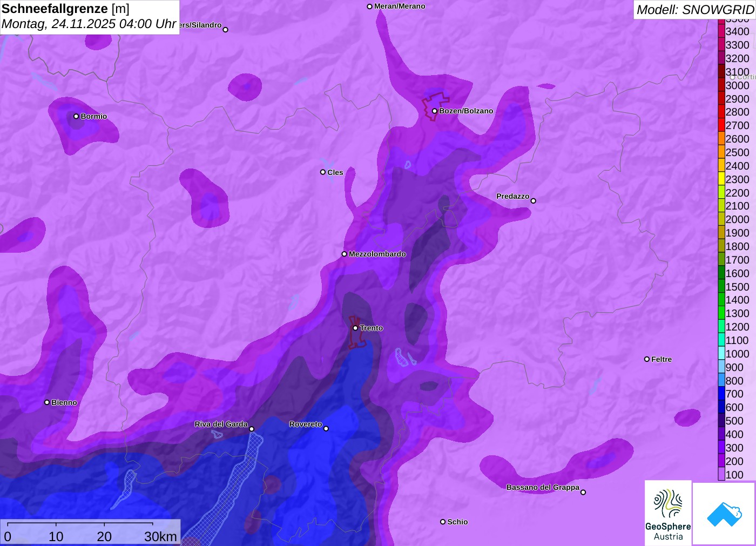756x546 pixels.
Task: Click the date 'Montag, 24.11.2025 04:00 Uhr'
Action: pos(89,24)
